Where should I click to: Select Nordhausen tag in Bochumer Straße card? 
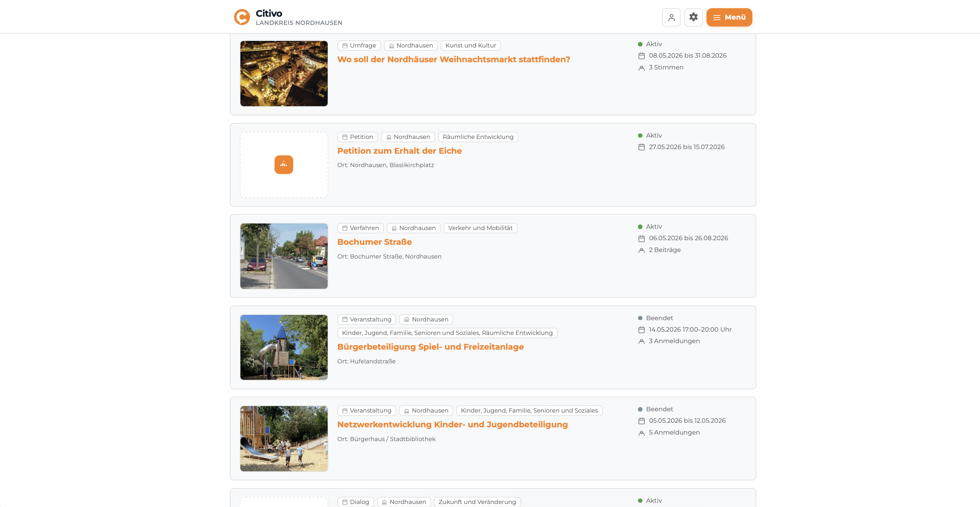(414, 228)
